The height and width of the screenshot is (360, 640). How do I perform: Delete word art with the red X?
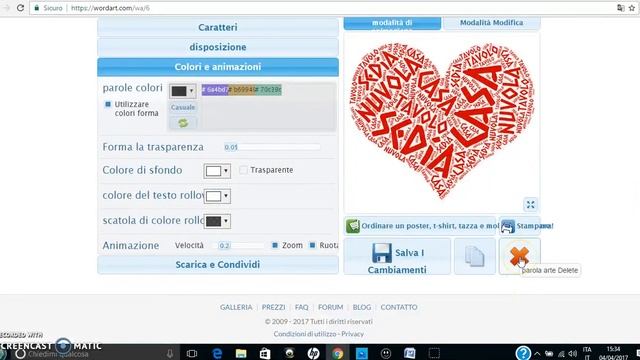pyautogui.click(x=519, y=256)
